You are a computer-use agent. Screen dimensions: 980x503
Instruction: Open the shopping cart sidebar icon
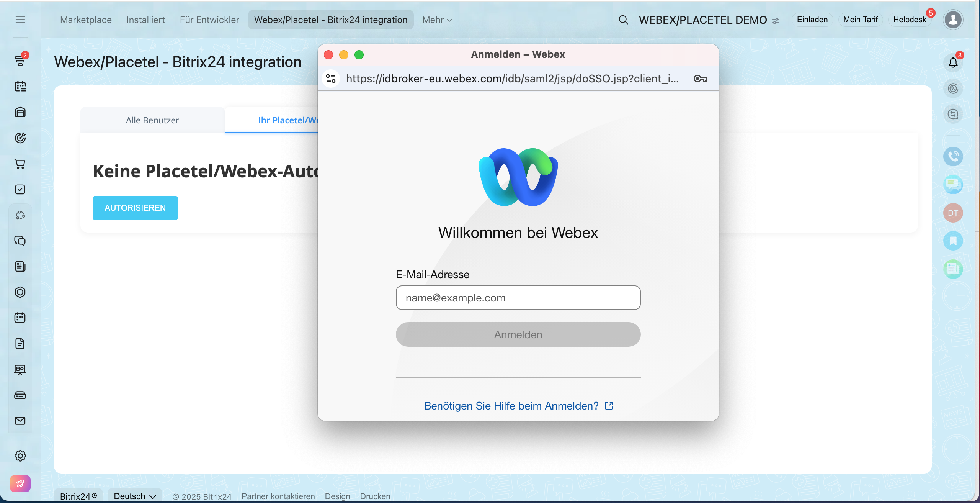[20, 164]
